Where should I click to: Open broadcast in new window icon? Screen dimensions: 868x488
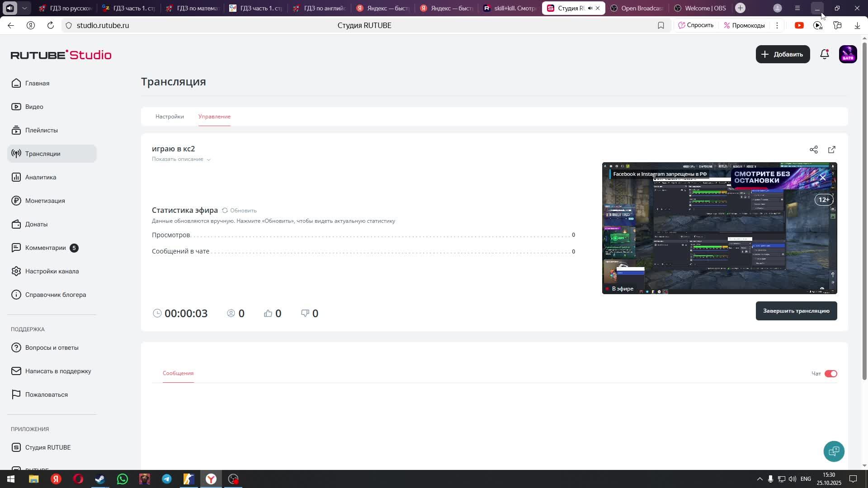click(x=832, y=150)
